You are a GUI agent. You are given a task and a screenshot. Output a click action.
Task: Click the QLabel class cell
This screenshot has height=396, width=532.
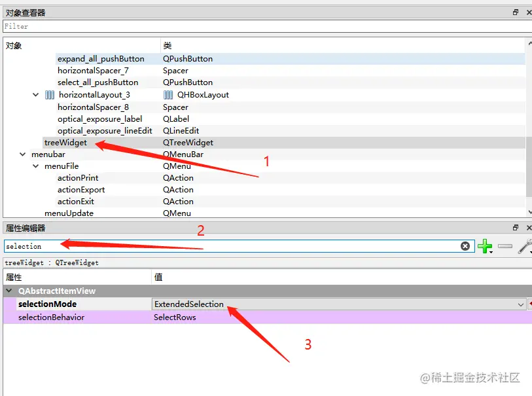click(176, 119)
